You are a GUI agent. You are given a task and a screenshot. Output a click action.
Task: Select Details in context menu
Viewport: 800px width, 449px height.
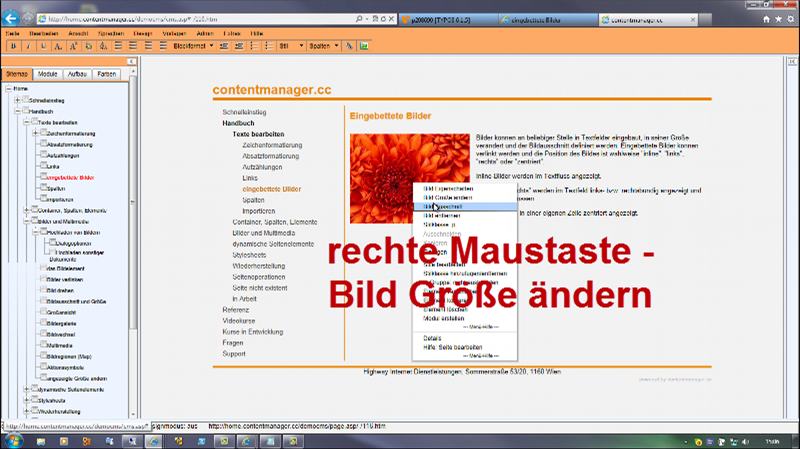pyautogui.click(x=432, y=338)
